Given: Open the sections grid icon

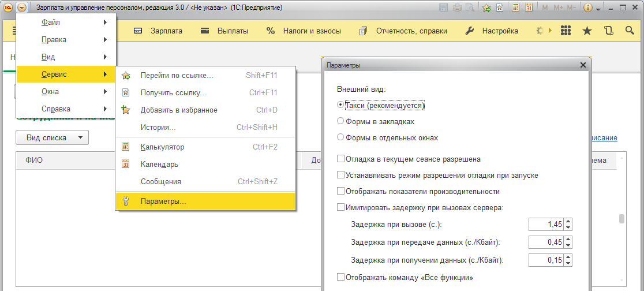Looking at the screenshot, I should (566, 31).
